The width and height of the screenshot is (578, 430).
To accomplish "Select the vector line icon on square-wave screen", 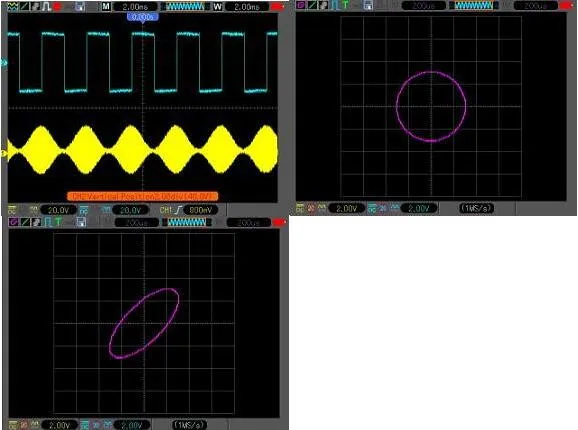I will tap(24, 7).
